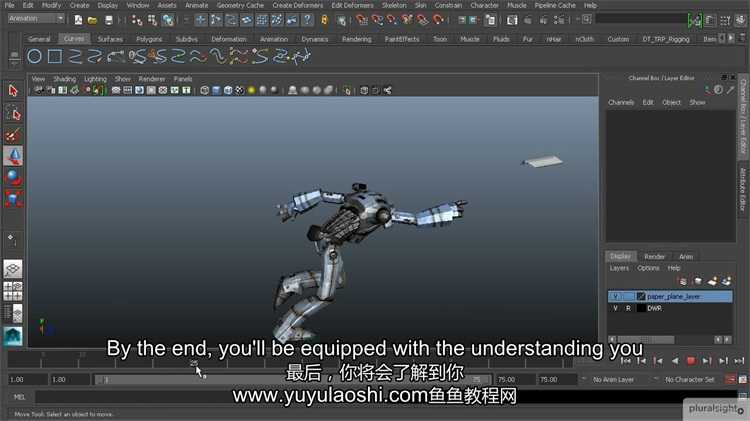Click the question mark snap help icon
750x421 pixels.
[x=308, y=20]
